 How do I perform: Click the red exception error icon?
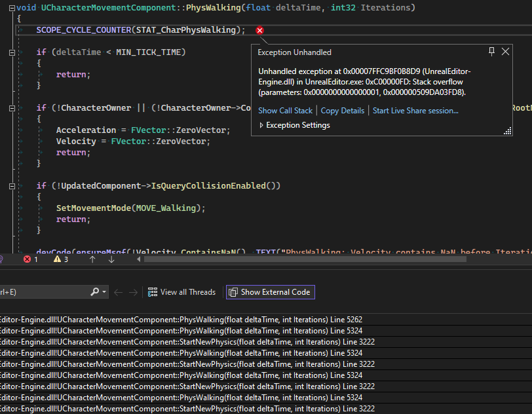coord(260,31)
